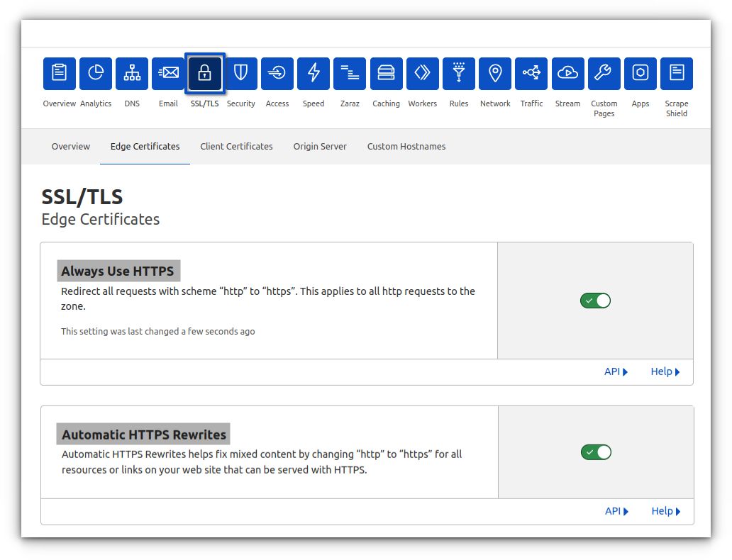This screenshot has width=732, height=560.
Task: Click the Security shield icon
Action: (x=240, y=73)
